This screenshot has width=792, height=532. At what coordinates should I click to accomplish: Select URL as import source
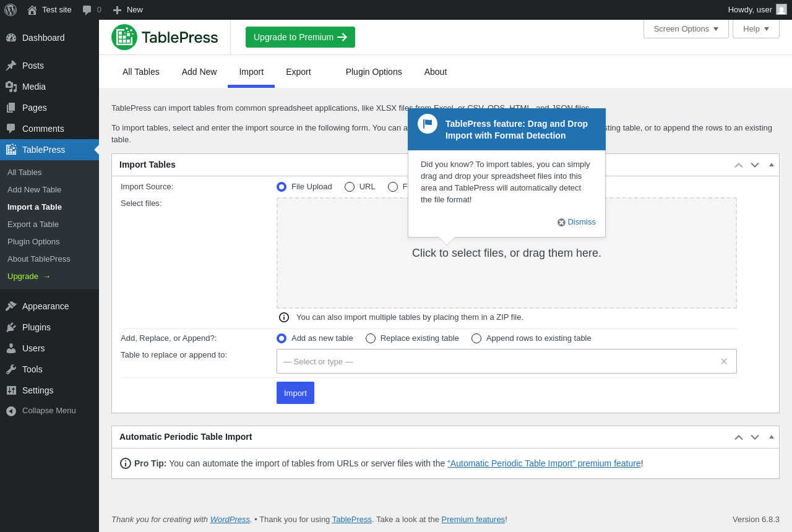click(x=350, y=187)
